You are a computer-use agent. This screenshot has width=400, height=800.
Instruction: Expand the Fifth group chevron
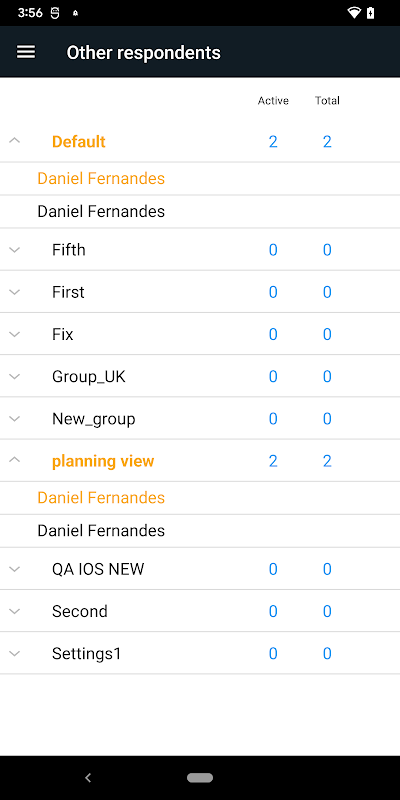pyautogui.click(x=15, y=249)
